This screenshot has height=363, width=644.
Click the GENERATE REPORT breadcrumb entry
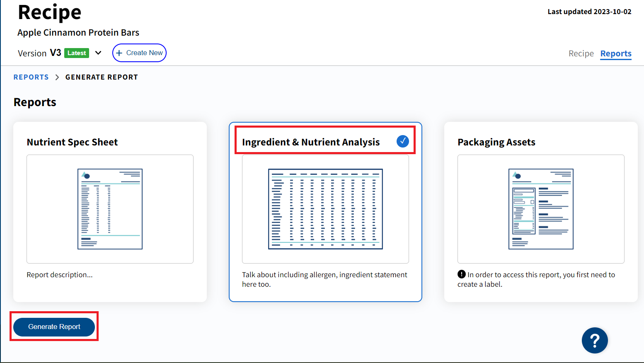click(102, 77)
